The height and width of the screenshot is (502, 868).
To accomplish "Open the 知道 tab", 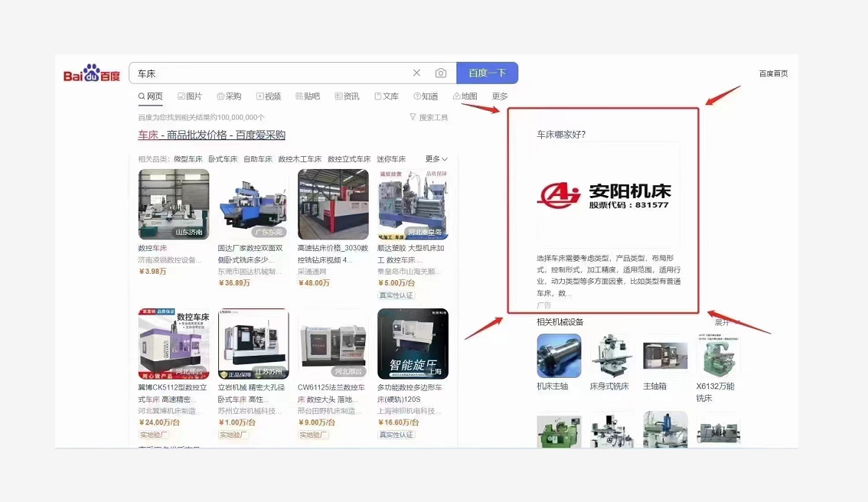I will coord(426,96).
